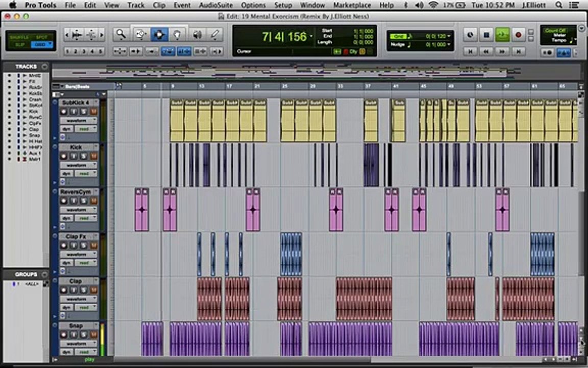Open SubKick 4 track view waveform selector
Image resolution: width=588 pixels, height=368 pixels.
79,121
